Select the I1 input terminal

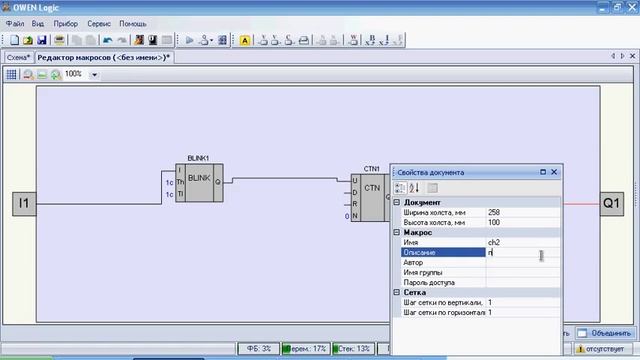24,204
